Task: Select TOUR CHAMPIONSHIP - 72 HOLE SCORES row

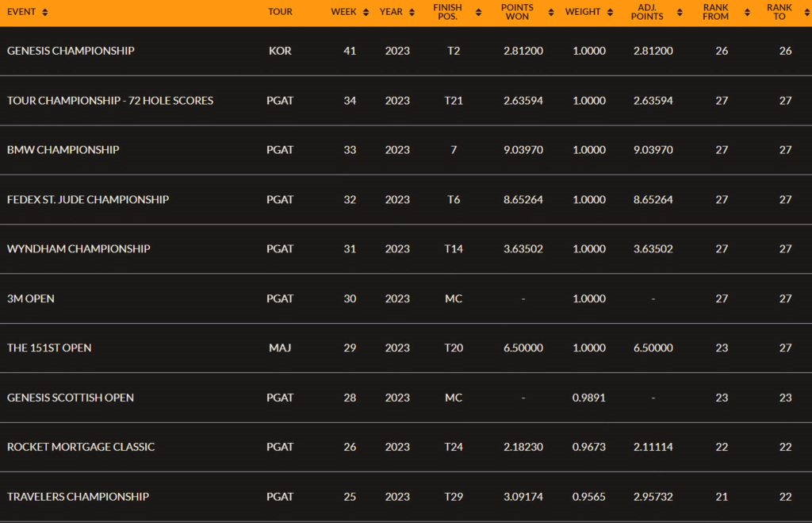Action: tap(406, 101)
